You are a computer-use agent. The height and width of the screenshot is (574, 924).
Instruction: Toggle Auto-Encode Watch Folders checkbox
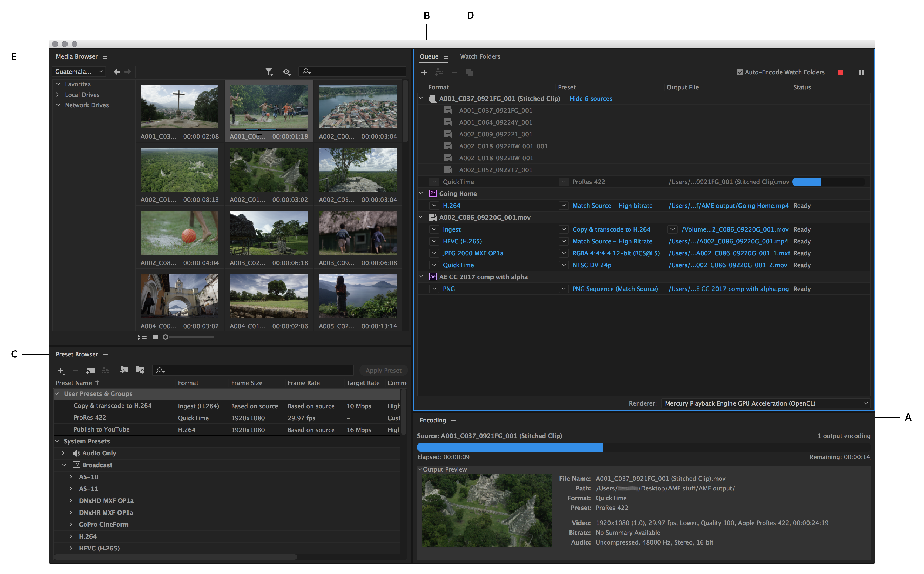pos(737,72)
